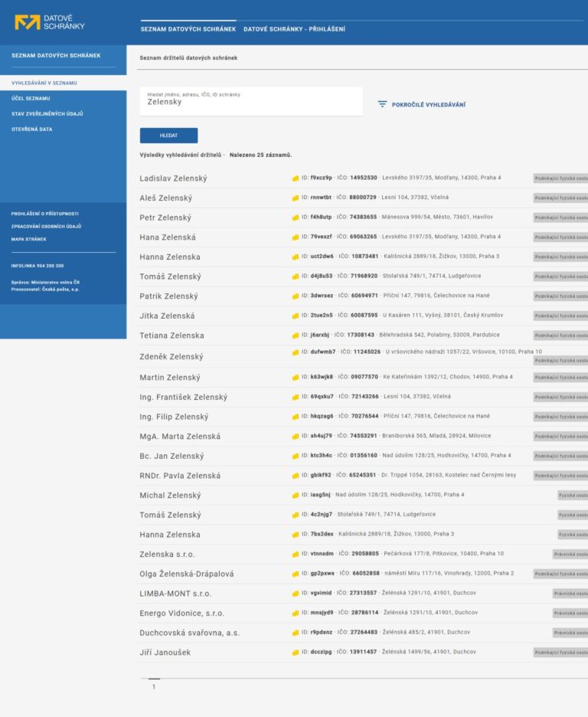Click yellow ID icon for Jiří Janoušek
The width and height of the screenshot is (588, 717).
tap(296, 653)
